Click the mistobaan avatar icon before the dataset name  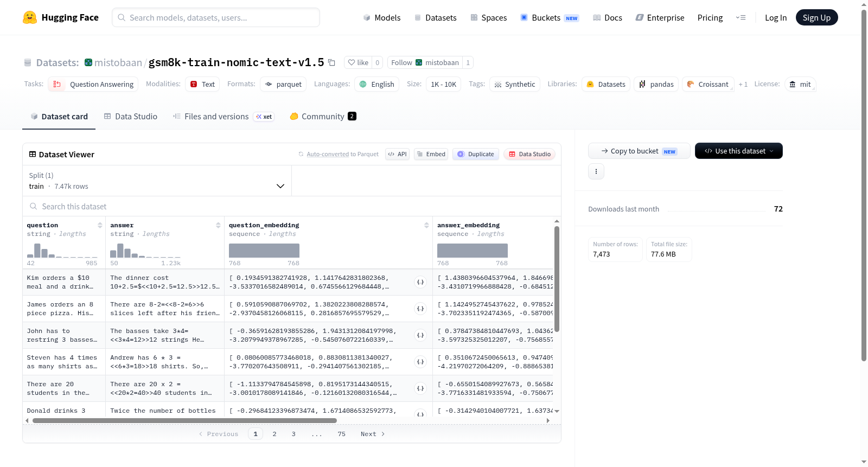pyautogui.click(x=88, y=62)
